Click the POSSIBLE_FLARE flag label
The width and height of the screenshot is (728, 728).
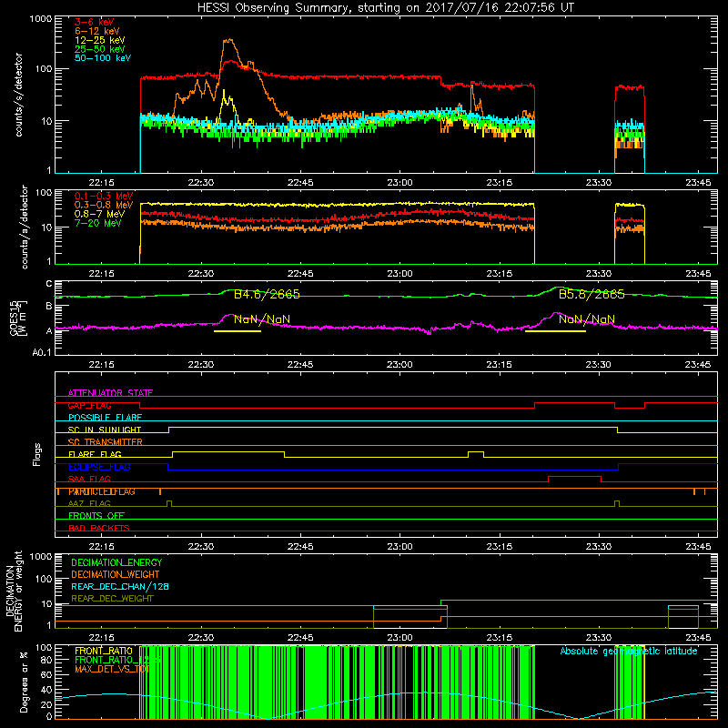pos(105,418)
